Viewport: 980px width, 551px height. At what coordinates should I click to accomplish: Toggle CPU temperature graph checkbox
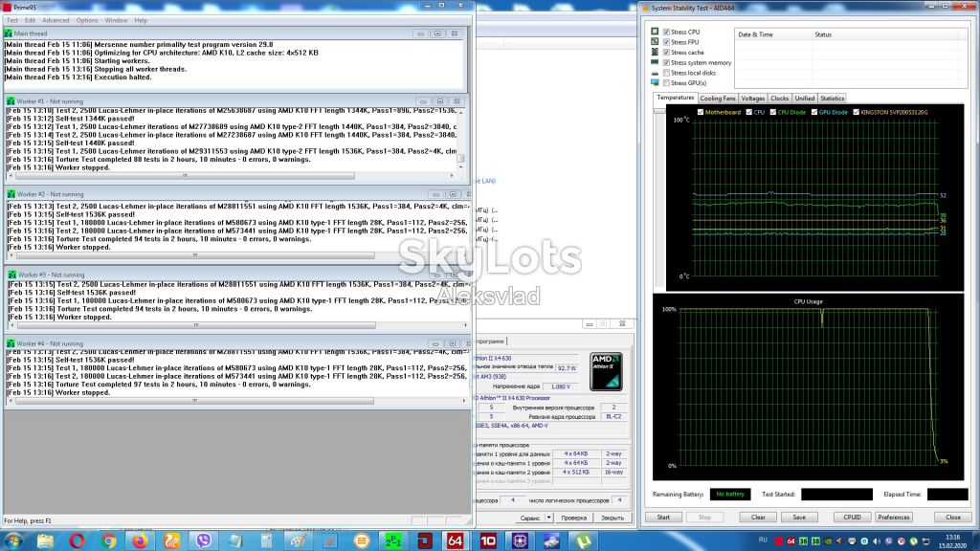(x=749, y=113)
